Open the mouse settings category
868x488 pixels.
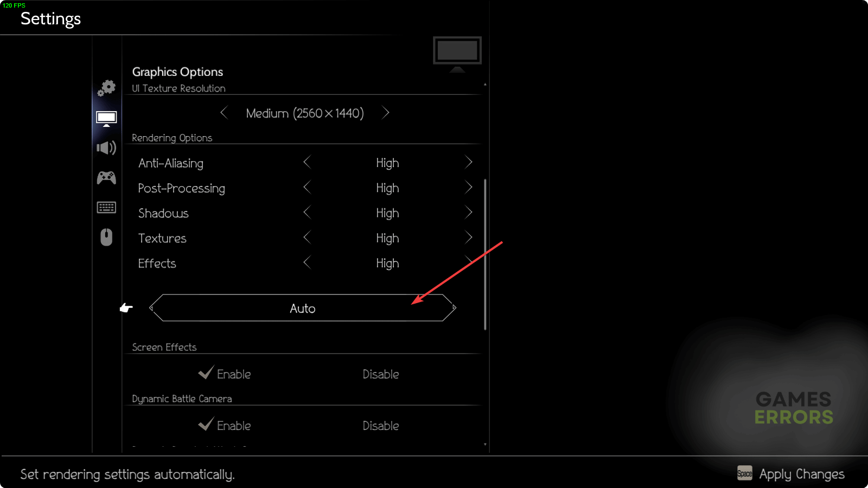tap(106, 237)
